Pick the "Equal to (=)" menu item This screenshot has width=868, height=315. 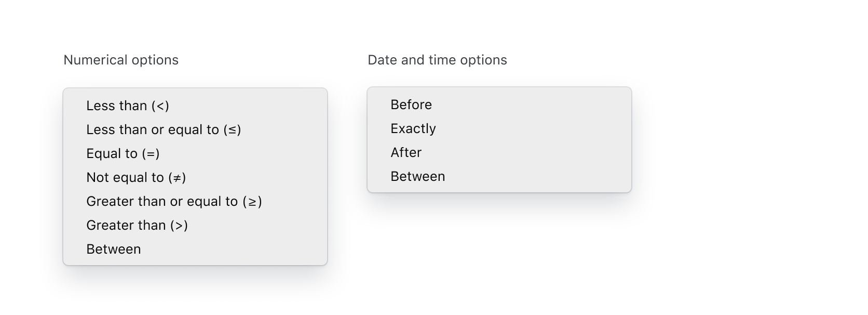[123, 154]
